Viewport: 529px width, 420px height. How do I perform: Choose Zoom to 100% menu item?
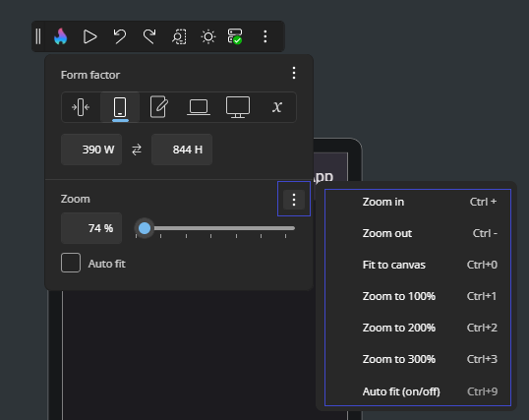pos(418,296)
